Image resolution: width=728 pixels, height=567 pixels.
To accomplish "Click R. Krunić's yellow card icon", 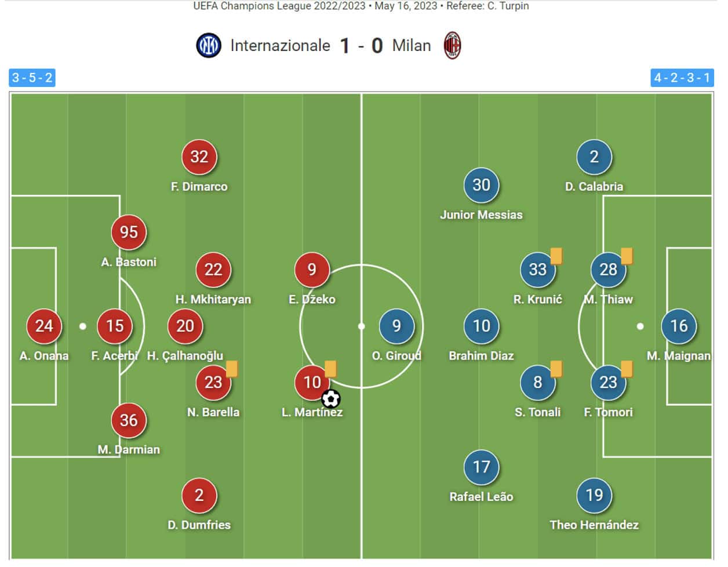I will click(556, 256).
